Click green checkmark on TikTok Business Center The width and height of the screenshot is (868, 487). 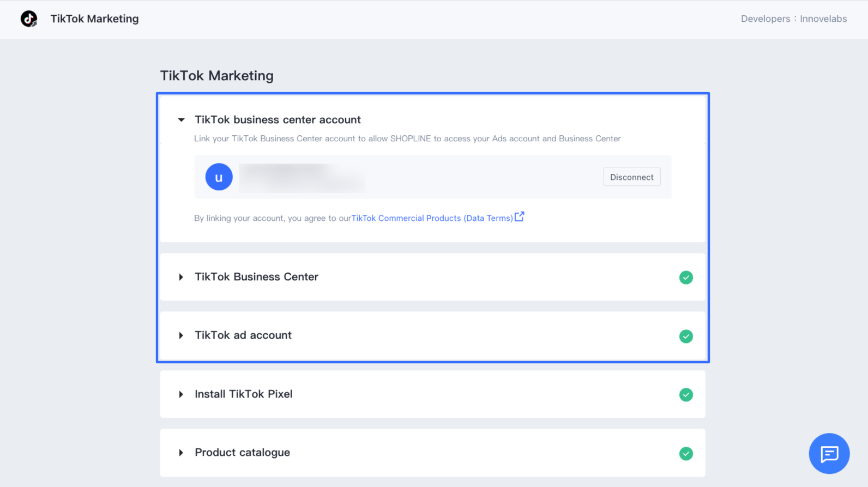pyautogui.click(x=686, y=278)
